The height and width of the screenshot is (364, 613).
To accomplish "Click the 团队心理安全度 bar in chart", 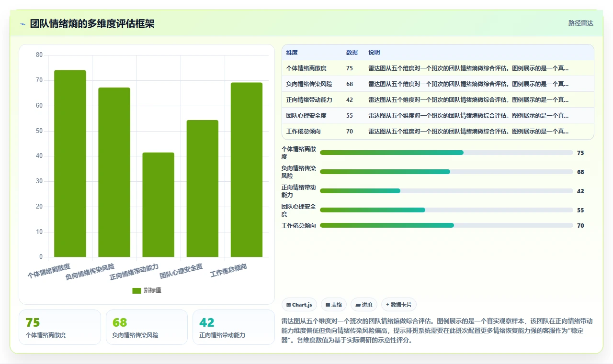I will 202,188.
